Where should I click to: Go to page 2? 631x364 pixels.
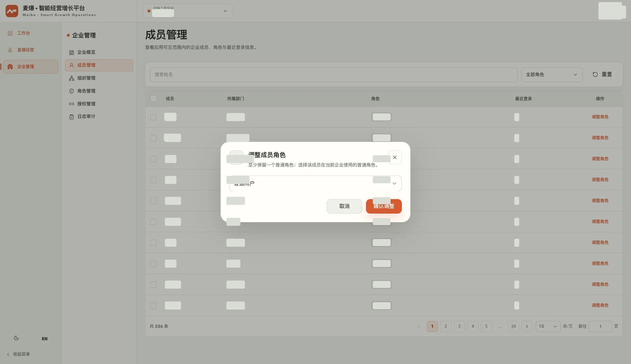point(446,326)
